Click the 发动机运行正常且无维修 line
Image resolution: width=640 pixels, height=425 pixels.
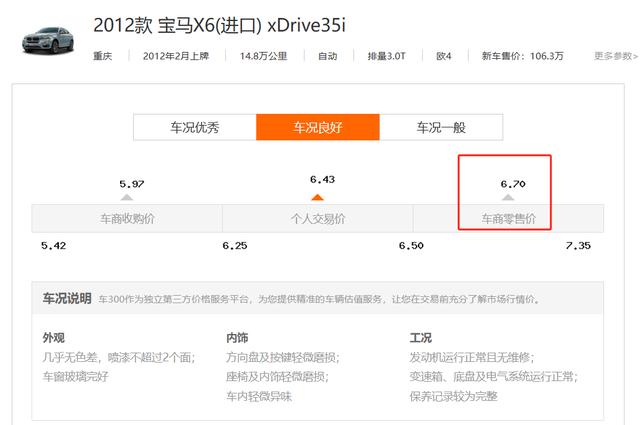pyautogui.click(x=472, y=358)
